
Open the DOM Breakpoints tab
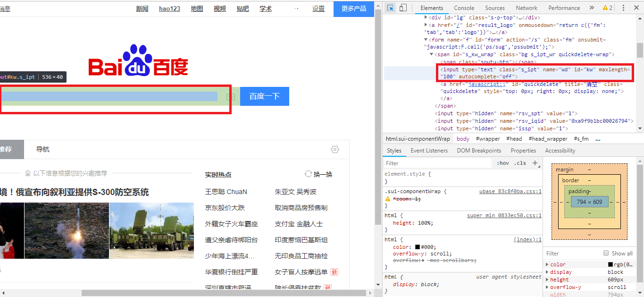tap(479, 151)
